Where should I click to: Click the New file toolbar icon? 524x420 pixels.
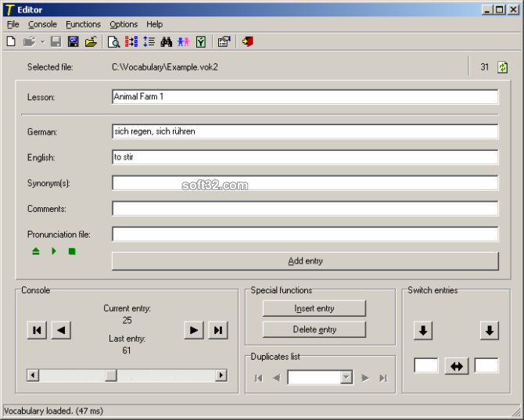(x=11, y=41)
